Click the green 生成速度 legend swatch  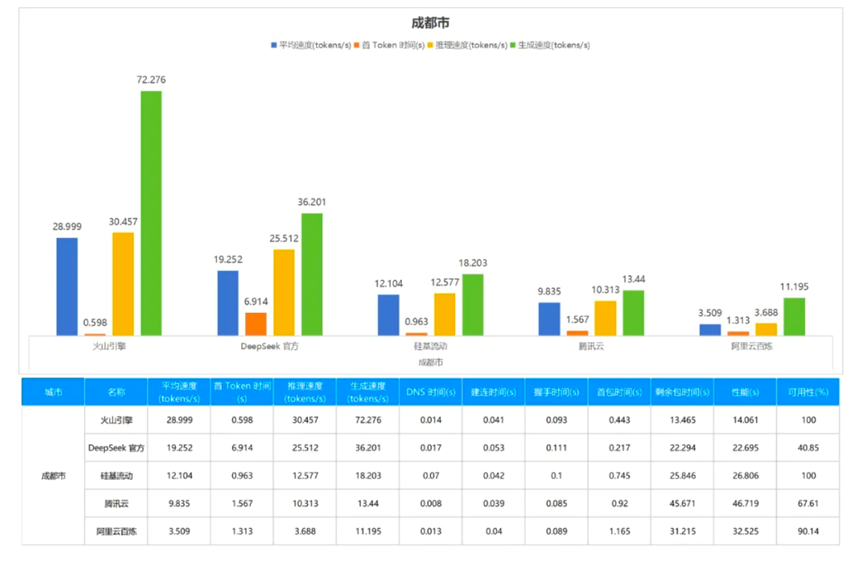point(513,45)
